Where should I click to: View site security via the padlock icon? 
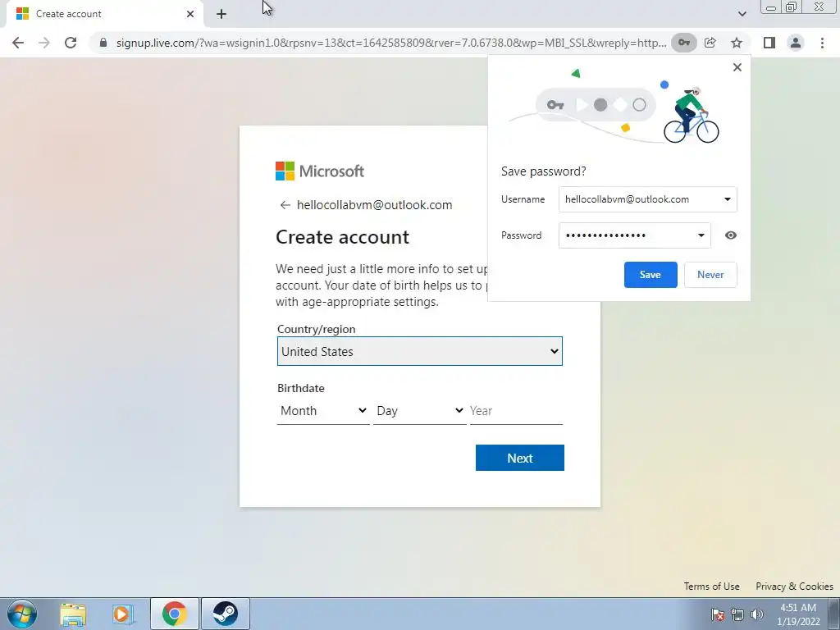[103, 43]
